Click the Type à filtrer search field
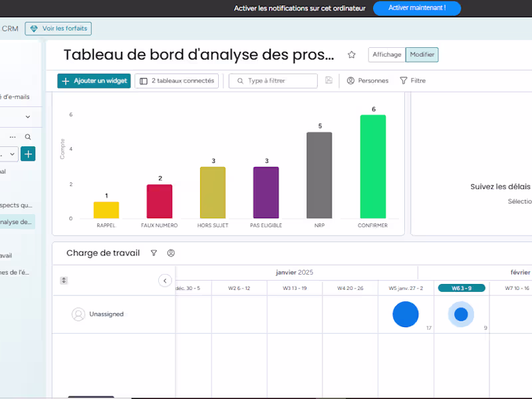Viewport: 532px width, 399px height. click(273, 80)
